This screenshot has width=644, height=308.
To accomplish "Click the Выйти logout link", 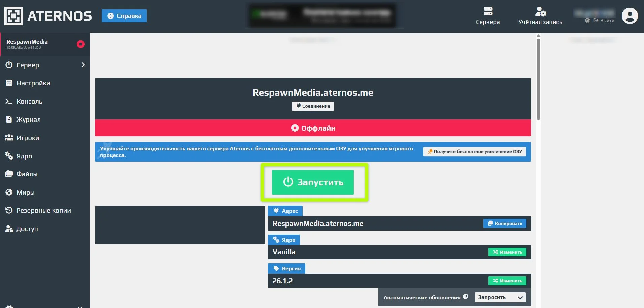I will (x=604, y=20).
